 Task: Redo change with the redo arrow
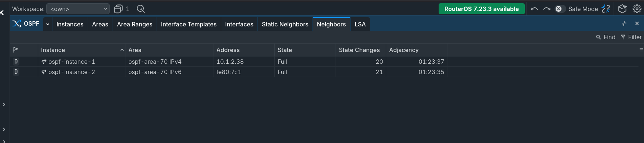click(x=547, y=9)
